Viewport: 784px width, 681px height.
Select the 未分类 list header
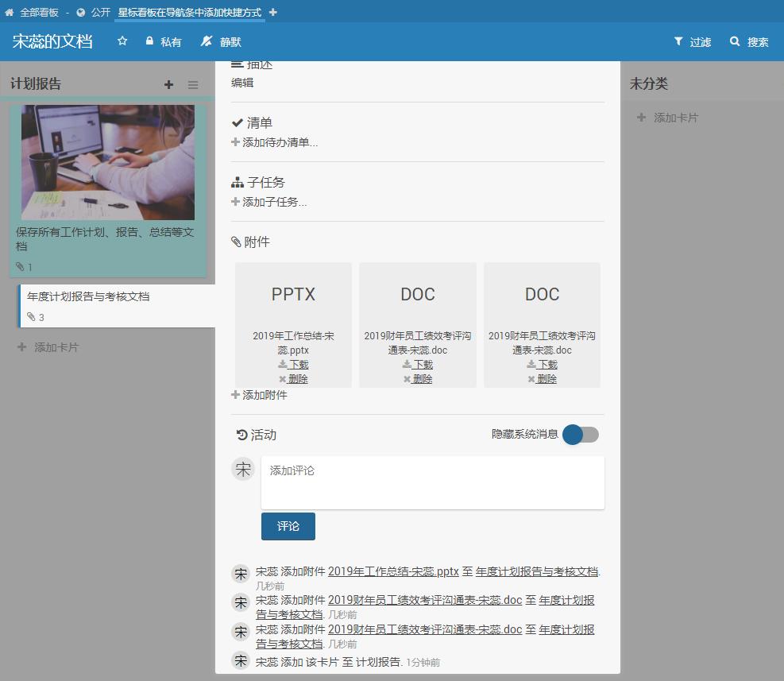[648, 83]
